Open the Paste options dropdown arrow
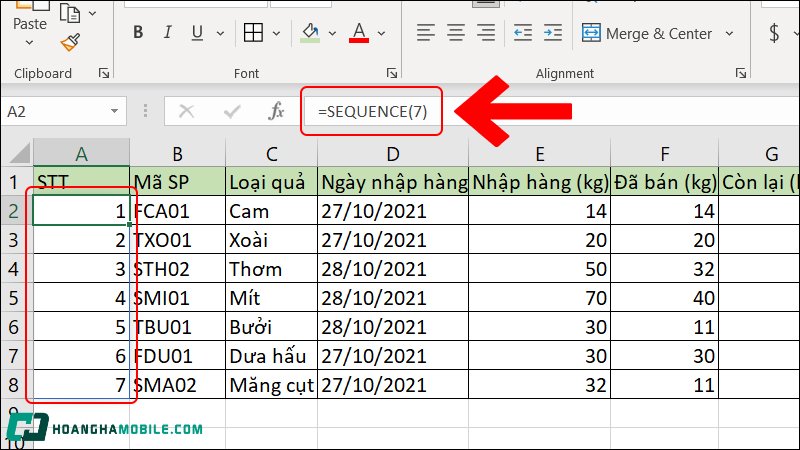The height and width of the screenshot is (450, 800). (30, 43)
